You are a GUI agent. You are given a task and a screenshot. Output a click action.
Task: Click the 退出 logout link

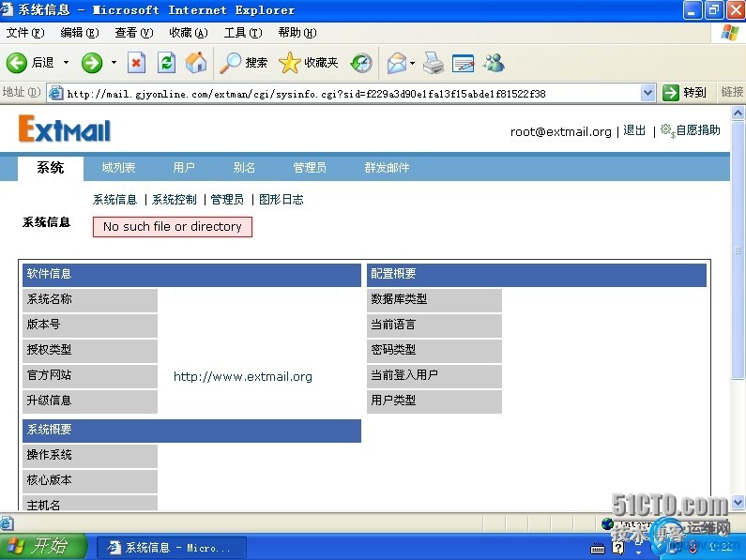(634, 130)
